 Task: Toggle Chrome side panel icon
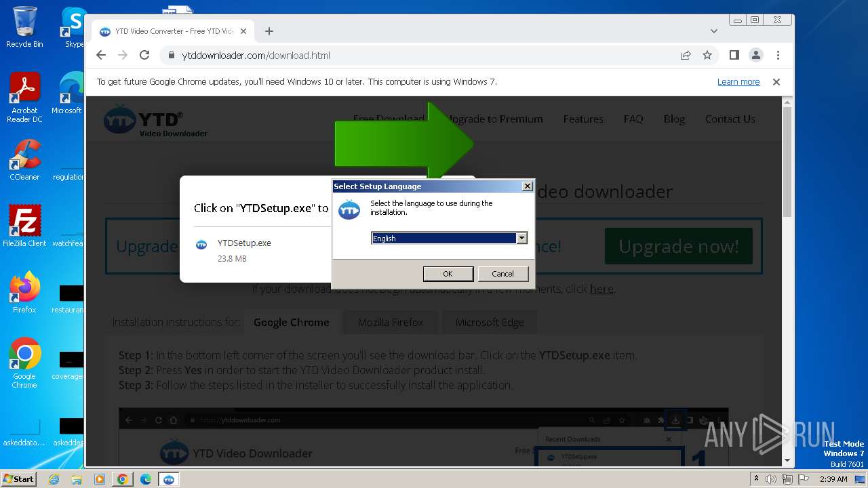734,55
